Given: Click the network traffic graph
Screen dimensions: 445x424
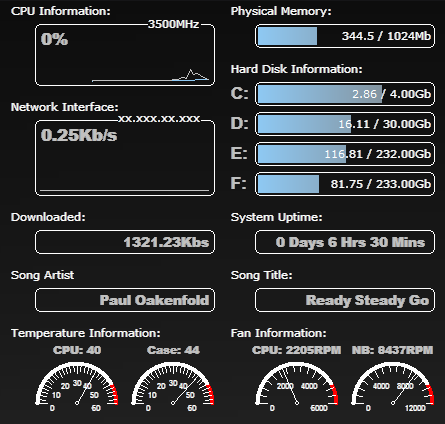Looking at the screenshot, I should 125,158.
